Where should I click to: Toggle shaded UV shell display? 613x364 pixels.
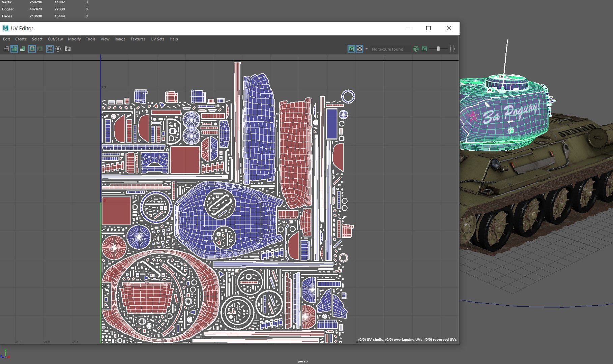[x=14, y=49]
